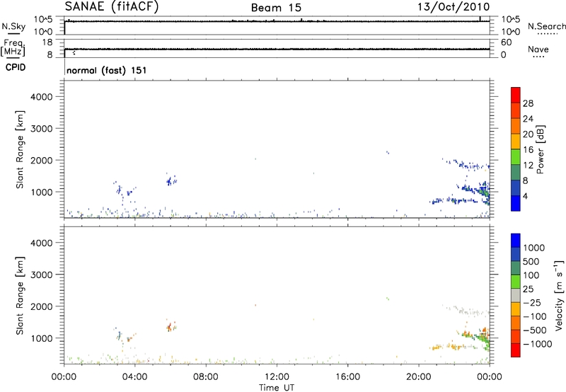Select the 'Beam 15' heading

coord(276,8)
